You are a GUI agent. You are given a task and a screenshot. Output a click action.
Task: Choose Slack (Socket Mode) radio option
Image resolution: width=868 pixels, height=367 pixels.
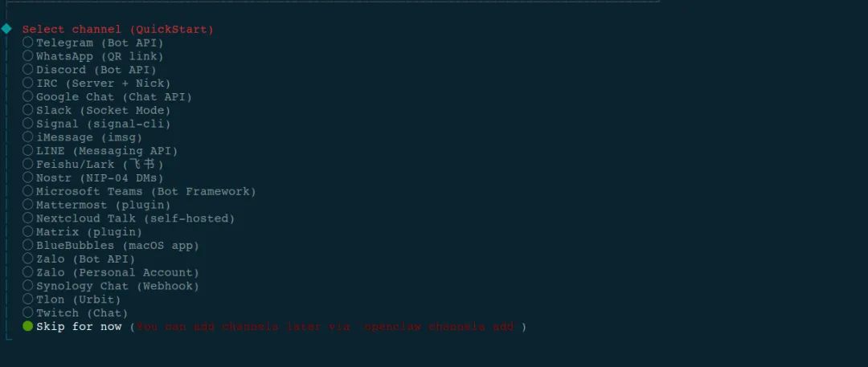97,110
